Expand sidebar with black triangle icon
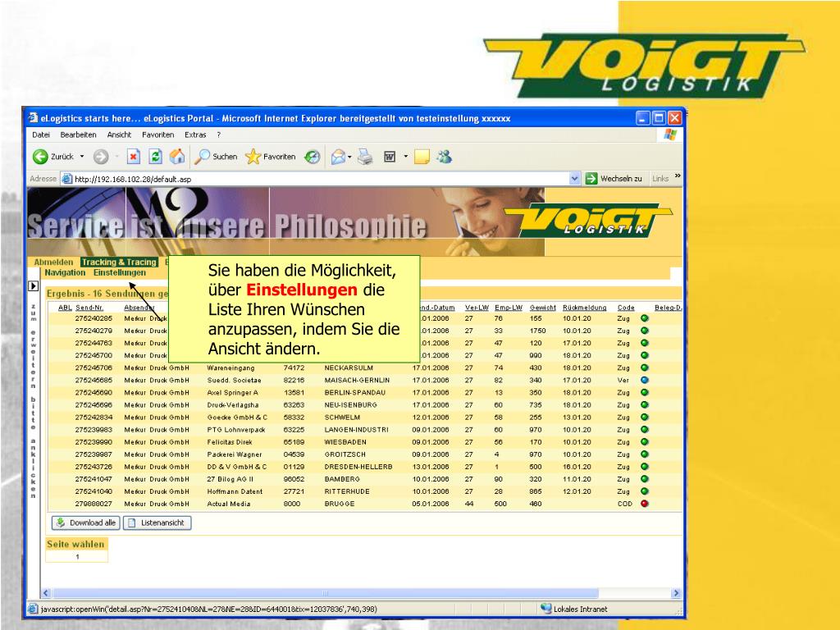The width and height of the screenshot is (840, 630). click(x=33, y=286)
